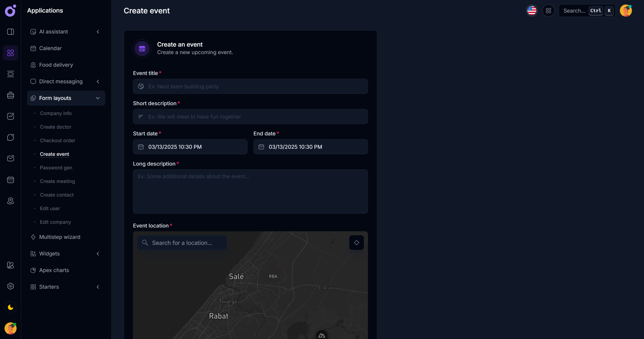Click the settings gear icon

tap(10, 286)
